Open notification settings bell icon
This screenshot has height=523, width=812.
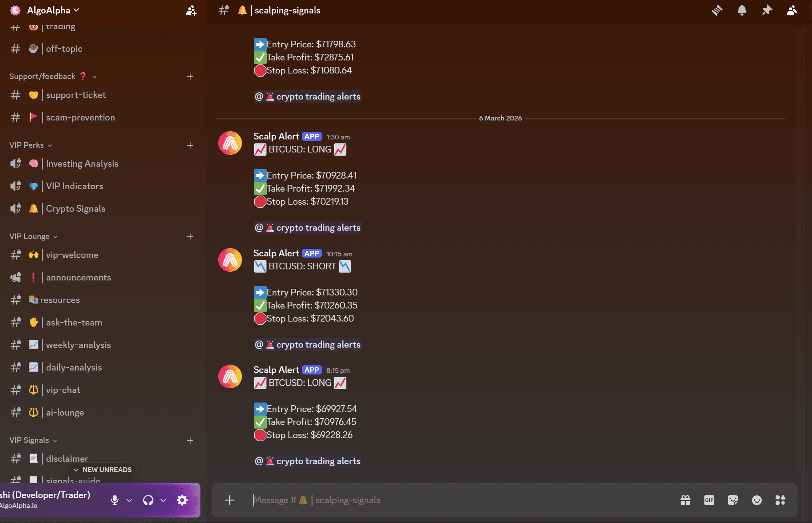click(x=742, y=10)
